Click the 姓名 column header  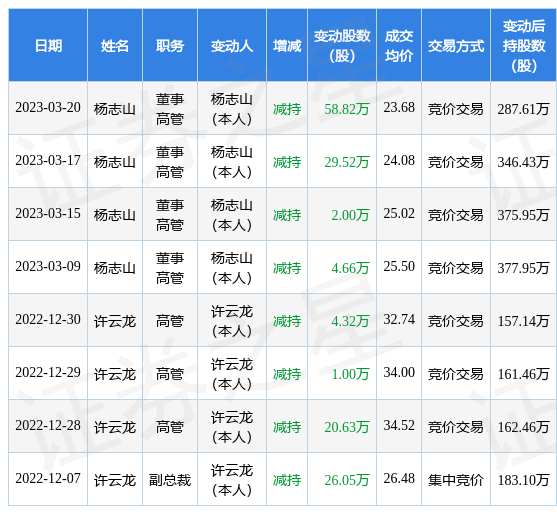[114, 46]
